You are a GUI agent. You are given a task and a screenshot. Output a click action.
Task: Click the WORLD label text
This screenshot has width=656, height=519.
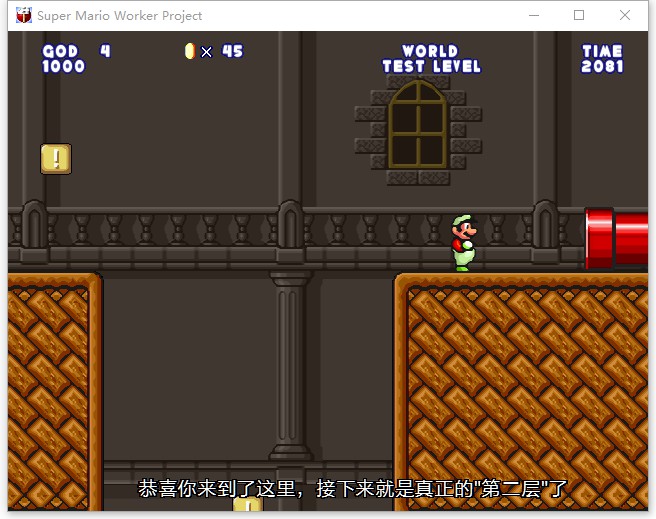click(x=430, y=51)
